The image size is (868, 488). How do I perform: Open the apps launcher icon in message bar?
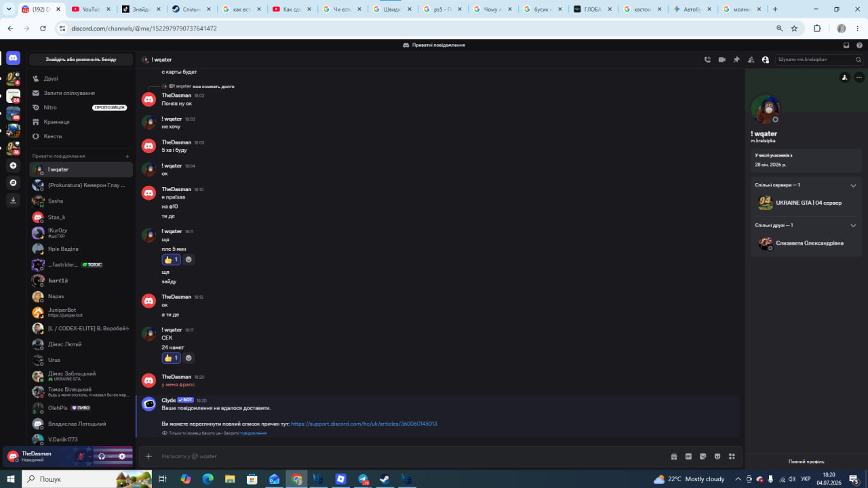(x=732, y=456)
